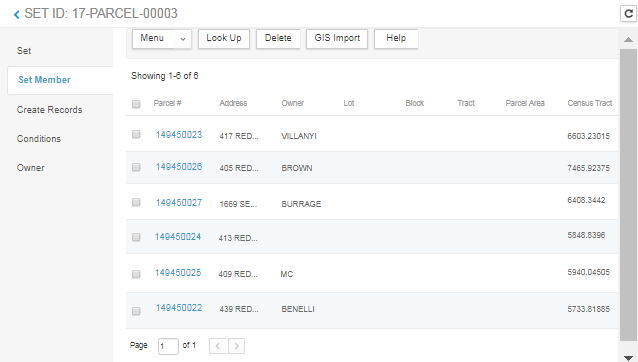Tick the checkbox for parcel 149450022
The width and height of the screenshot is (638, 362).
click(136, 311)
